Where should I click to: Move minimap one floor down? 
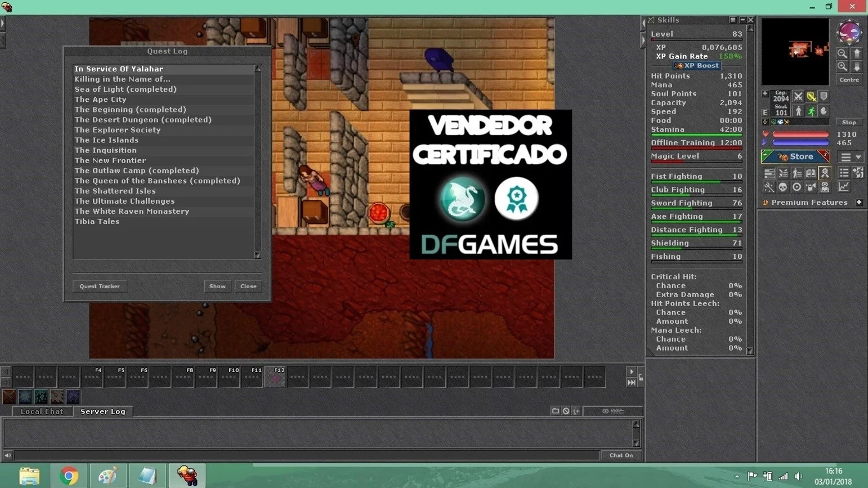coord(857,67)
